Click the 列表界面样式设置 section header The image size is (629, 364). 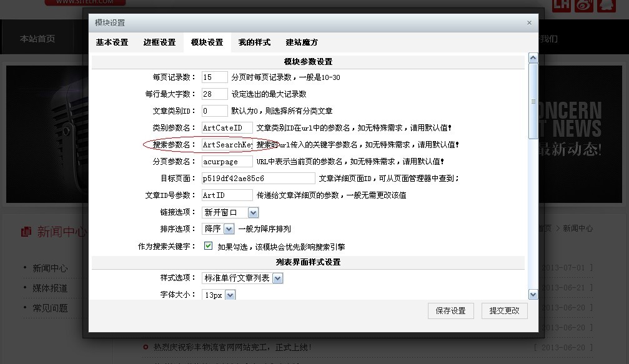tap(308, 262)
